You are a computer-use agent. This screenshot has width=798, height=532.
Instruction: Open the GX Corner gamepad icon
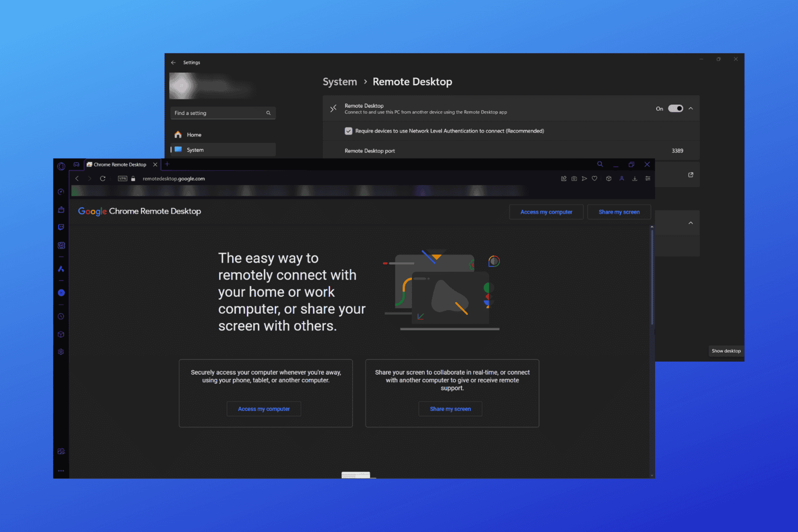click(76, 165)
